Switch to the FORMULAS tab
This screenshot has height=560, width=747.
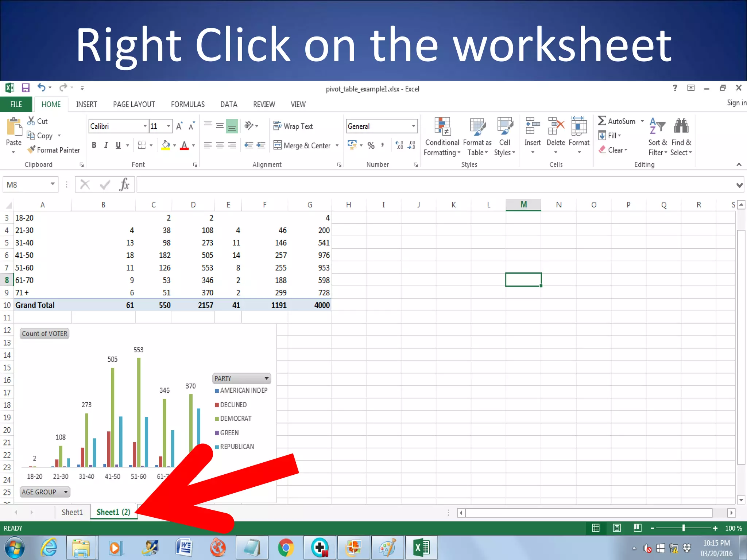(x=188, y=104)
